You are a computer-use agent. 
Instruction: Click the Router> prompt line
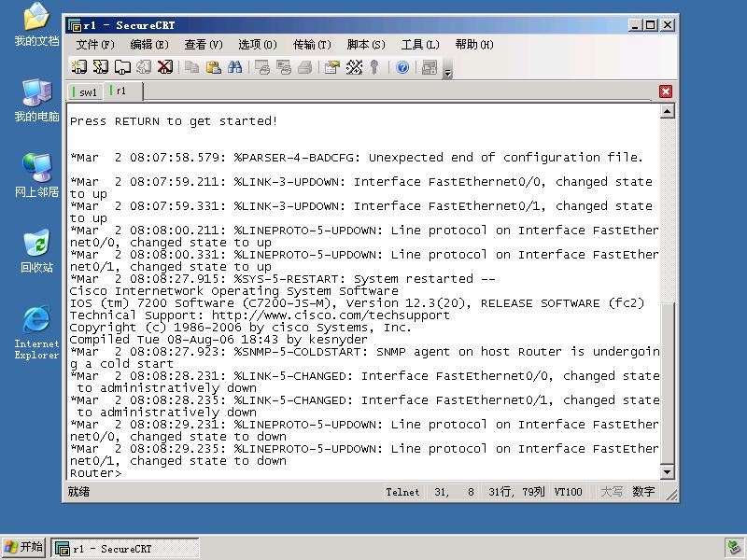96,473
